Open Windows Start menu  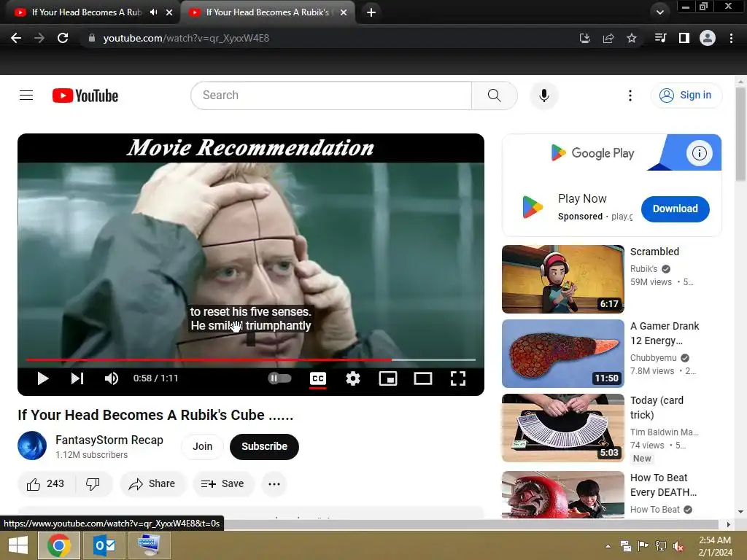[18, 545]
